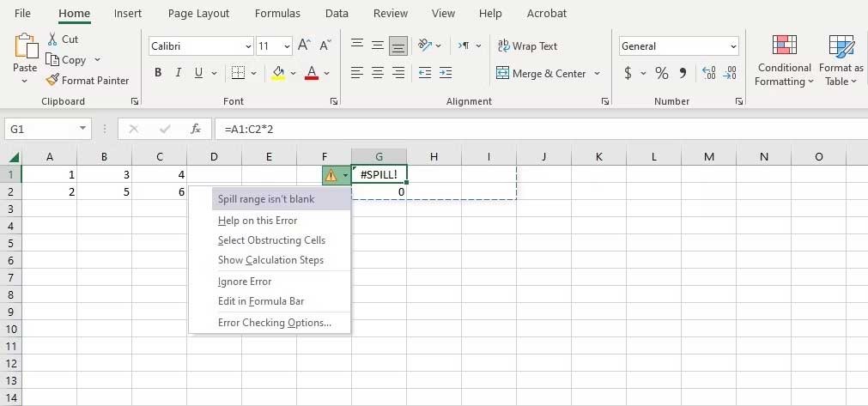Expand Paste options arrow

click(25, 82)
